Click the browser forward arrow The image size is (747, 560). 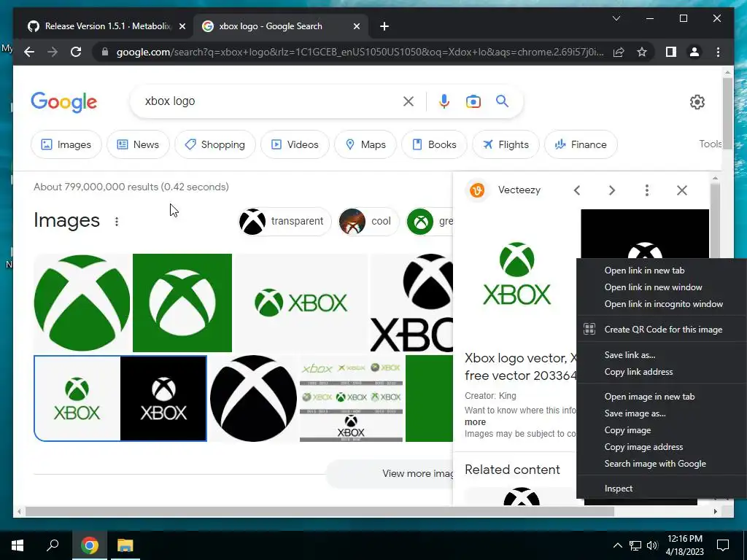53,52
